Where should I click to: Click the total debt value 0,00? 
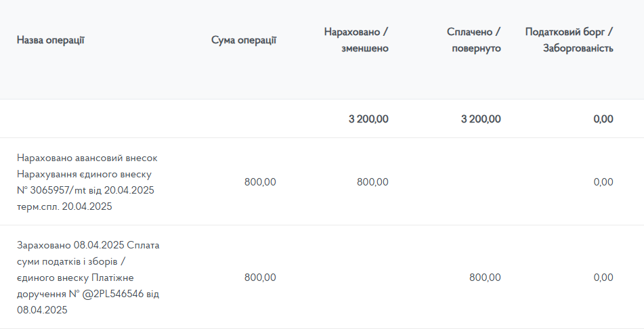point(603,119)
